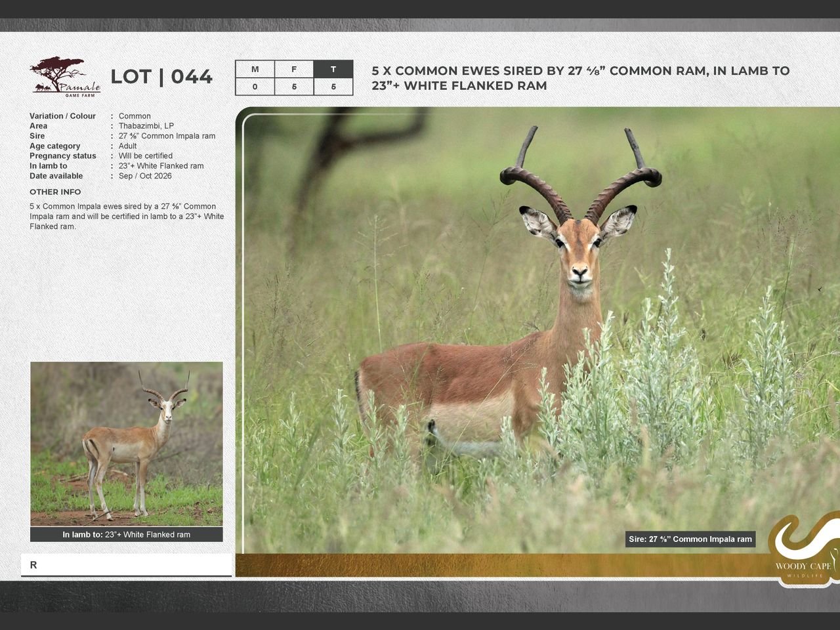Click the Pamale Game Farm tree logo
Image resolution: width=840 pixels, height=630 pixels.
64,77
